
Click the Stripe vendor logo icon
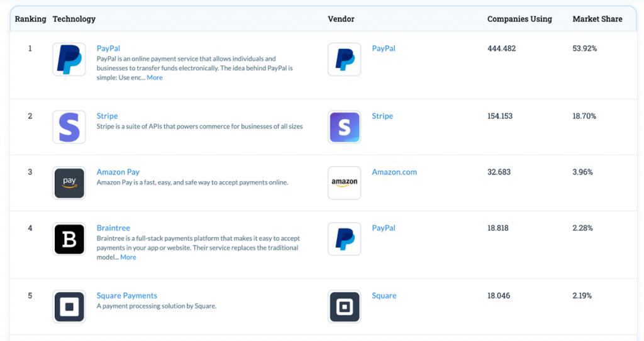344,127
